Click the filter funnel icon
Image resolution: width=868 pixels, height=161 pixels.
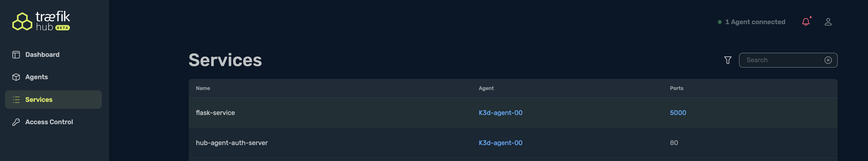coord(728,60)
